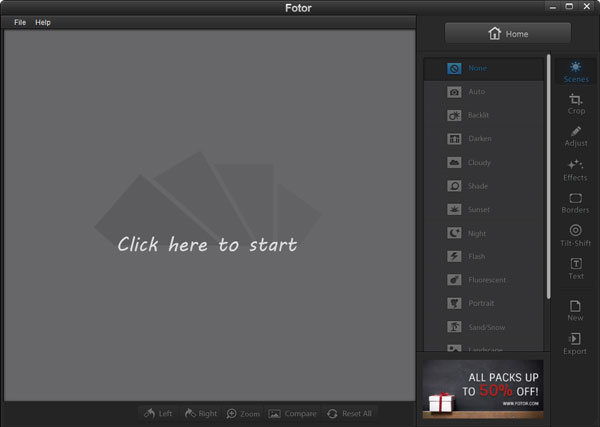Select the Tilt-Shift tool
This screenshot has height=427, width=600.
pos(575,235)
